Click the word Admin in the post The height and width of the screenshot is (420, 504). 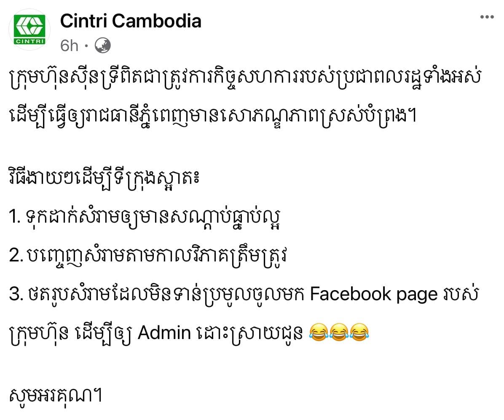pyautogui.click(x=164, y=333)
